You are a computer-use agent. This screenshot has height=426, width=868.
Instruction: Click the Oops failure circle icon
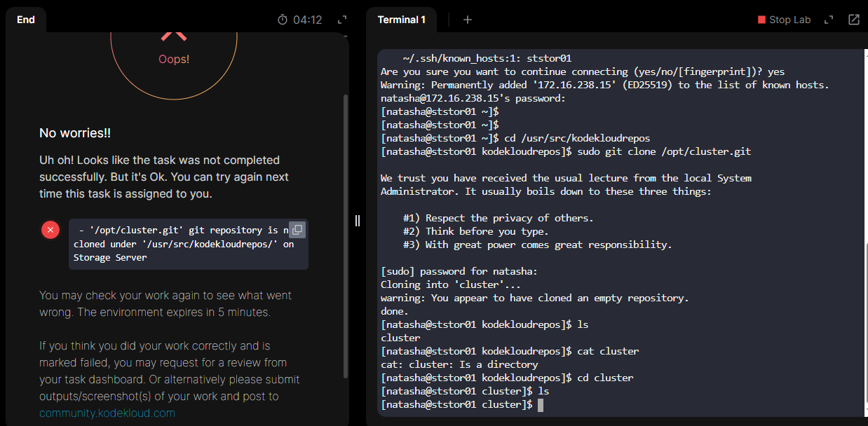(x=173, y=42)
